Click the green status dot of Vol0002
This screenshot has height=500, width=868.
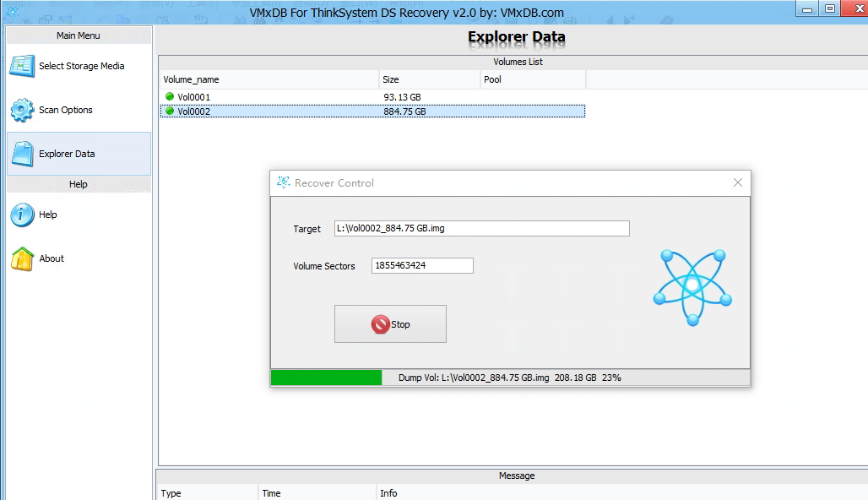[x=170, y=111]
